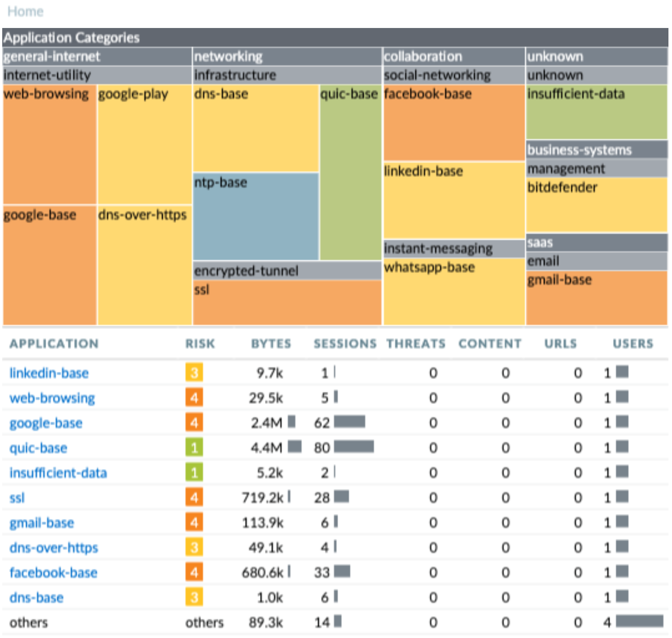672x638 pixels.
Task: Sort table by the SESSIONS column
Action: coord(344,343)
